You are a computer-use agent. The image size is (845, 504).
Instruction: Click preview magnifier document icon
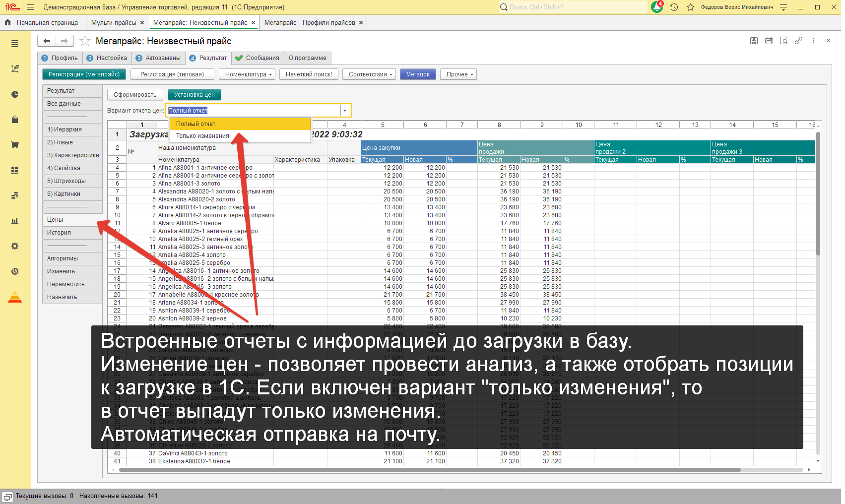pos(783,41)
